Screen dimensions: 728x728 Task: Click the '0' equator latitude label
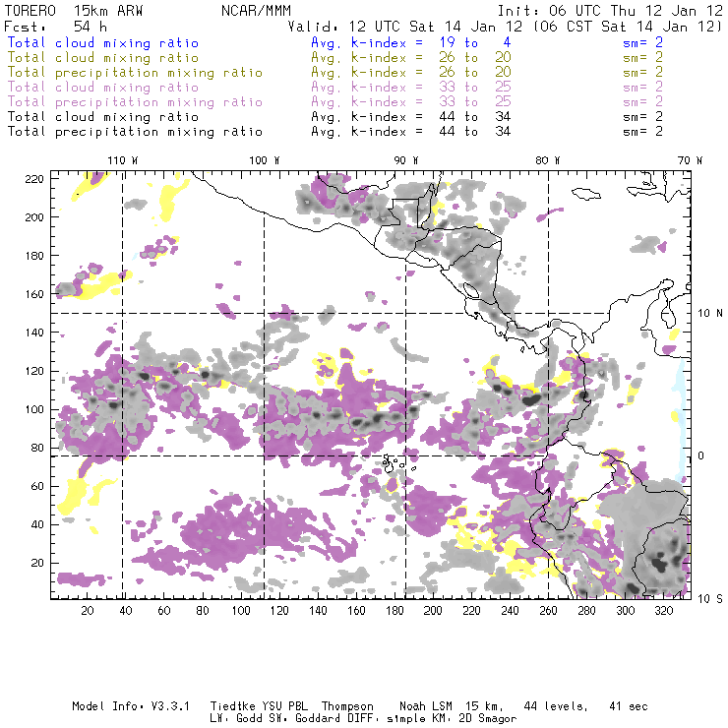click(701, 455)
